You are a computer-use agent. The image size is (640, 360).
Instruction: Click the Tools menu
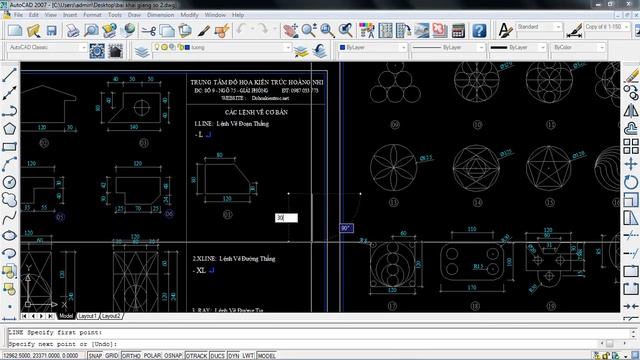115,15
